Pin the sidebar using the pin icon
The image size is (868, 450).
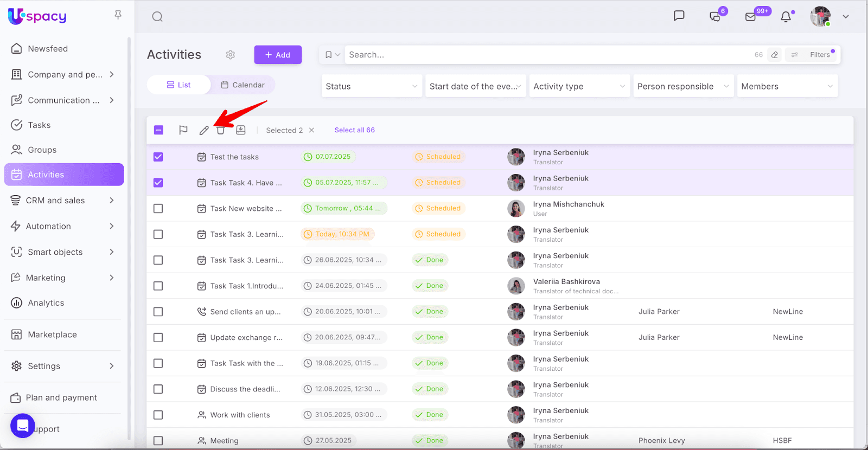point(118,15)
